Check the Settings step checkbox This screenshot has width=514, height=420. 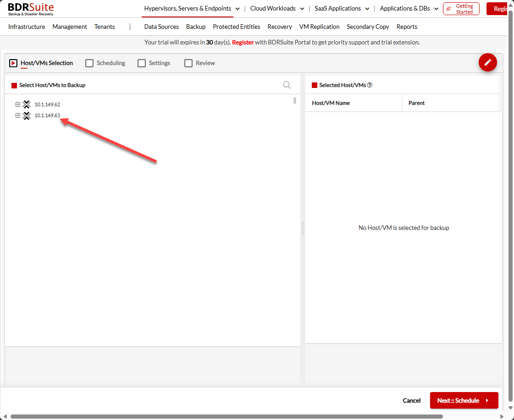pos(142,63)
